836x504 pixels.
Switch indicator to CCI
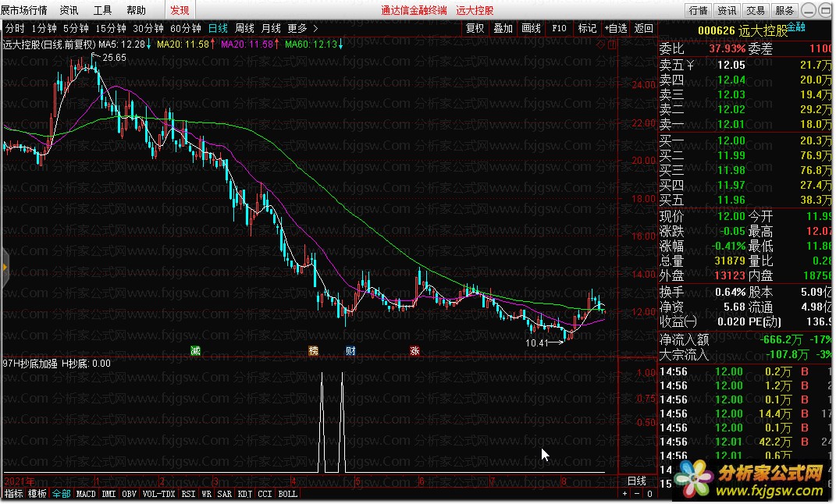point(265,494)
